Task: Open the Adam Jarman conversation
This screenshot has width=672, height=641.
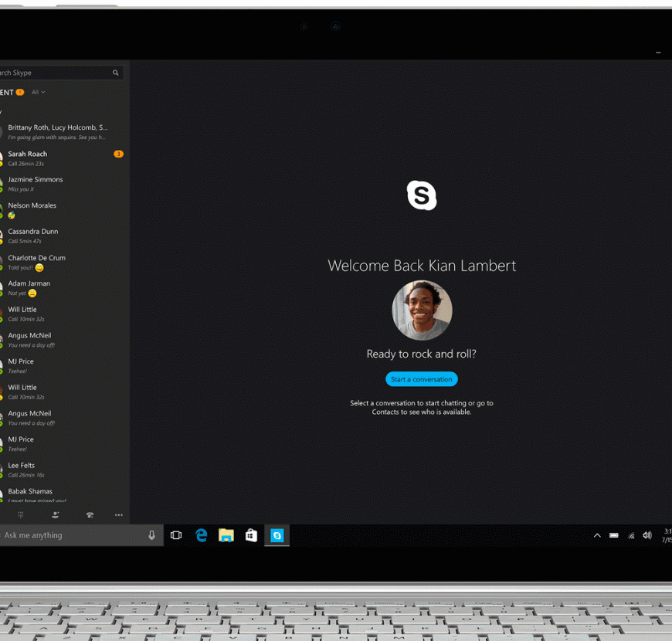Action: click(64, 288)
